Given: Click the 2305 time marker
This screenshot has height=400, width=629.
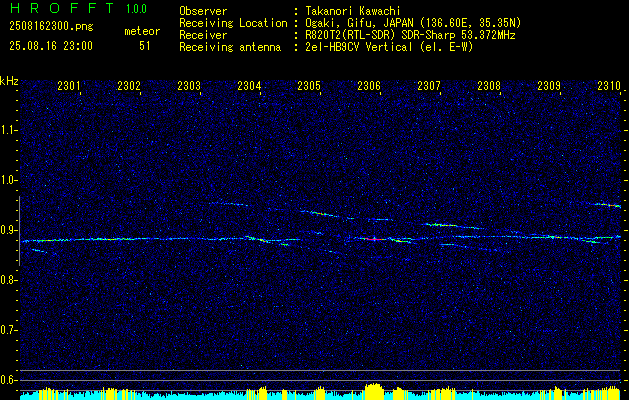Looking at the screenshot, I should 308,85.
